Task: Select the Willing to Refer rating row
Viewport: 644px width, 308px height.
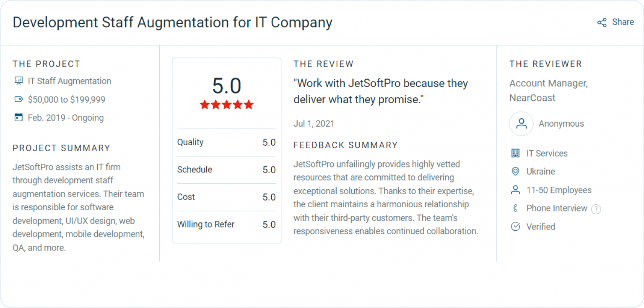Action: click(226, 224)
